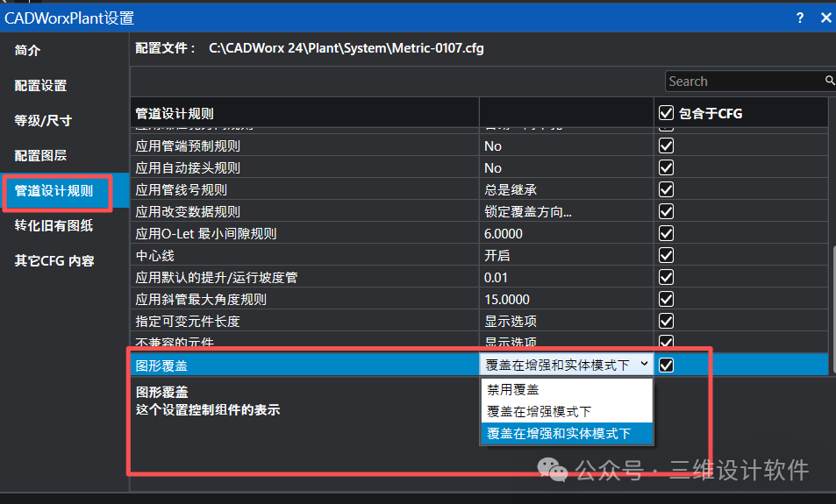The height and width of the screenshot is (504, 836).
Task: Open 转化旧有图纸 section
Action: (54, 225)
